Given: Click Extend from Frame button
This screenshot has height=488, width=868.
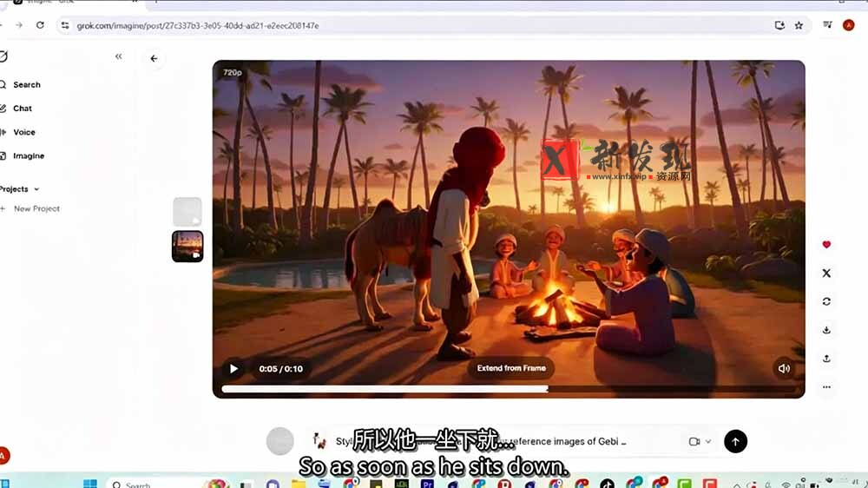Looking at the screenshot, I should [511, 368].
